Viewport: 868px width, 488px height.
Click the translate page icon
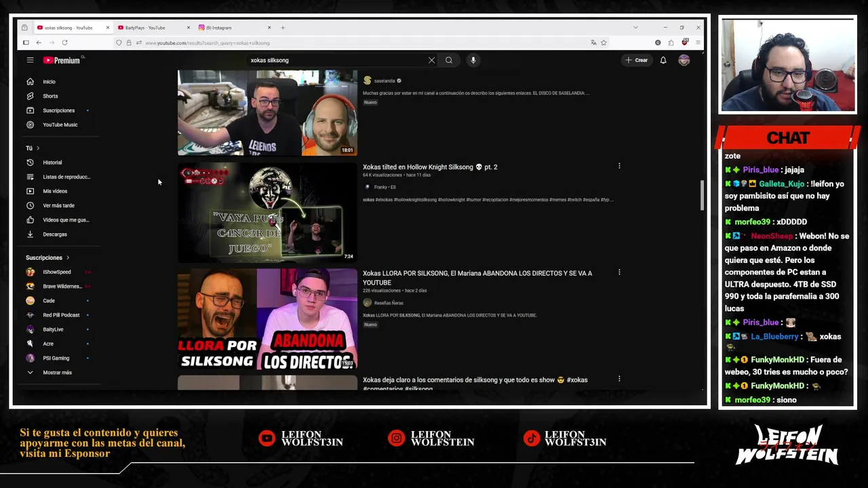tap(593, 43)
